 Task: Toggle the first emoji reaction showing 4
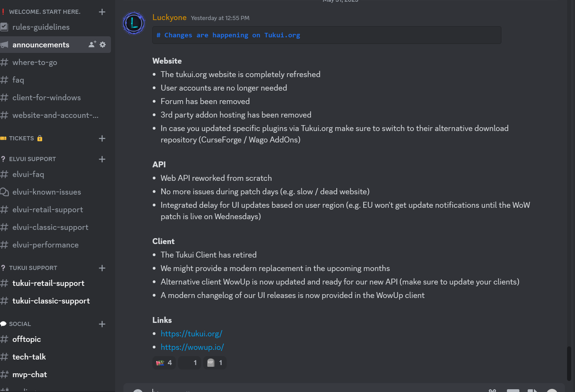point(164,363)
